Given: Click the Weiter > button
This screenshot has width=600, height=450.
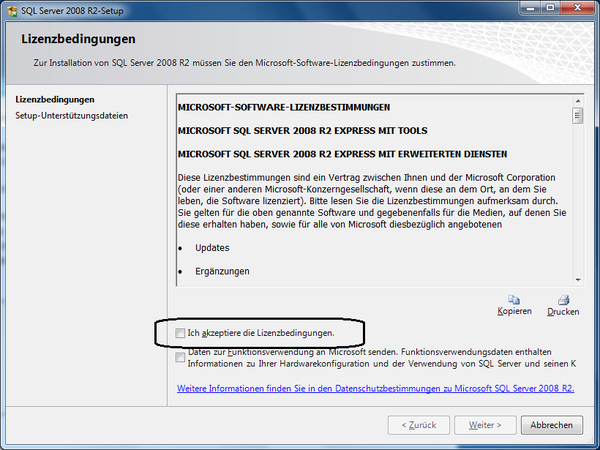Looking at the screenshot, I should (x=485, y=425).
